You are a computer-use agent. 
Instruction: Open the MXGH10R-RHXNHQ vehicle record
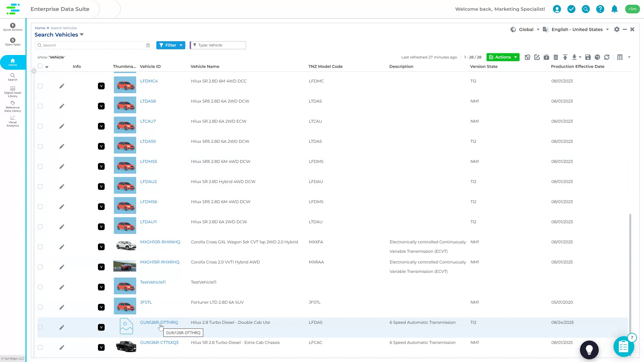[160, 242]
